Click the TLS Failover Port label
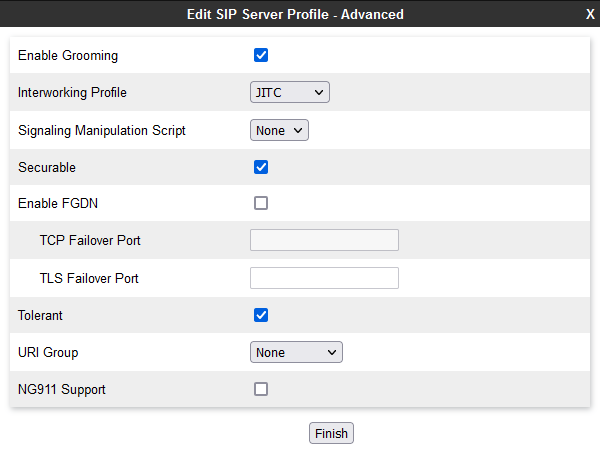 (89, 278)
